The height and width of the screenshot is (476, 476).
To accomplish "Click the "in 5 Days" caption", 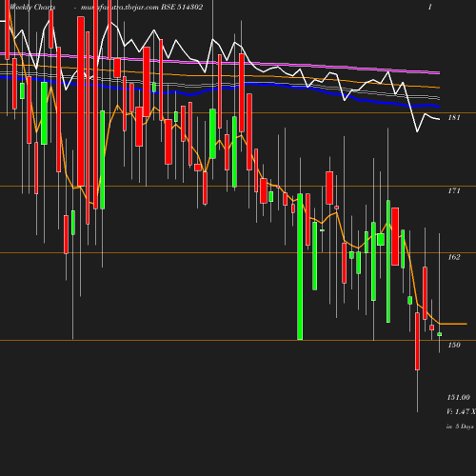I will (460, 426).
